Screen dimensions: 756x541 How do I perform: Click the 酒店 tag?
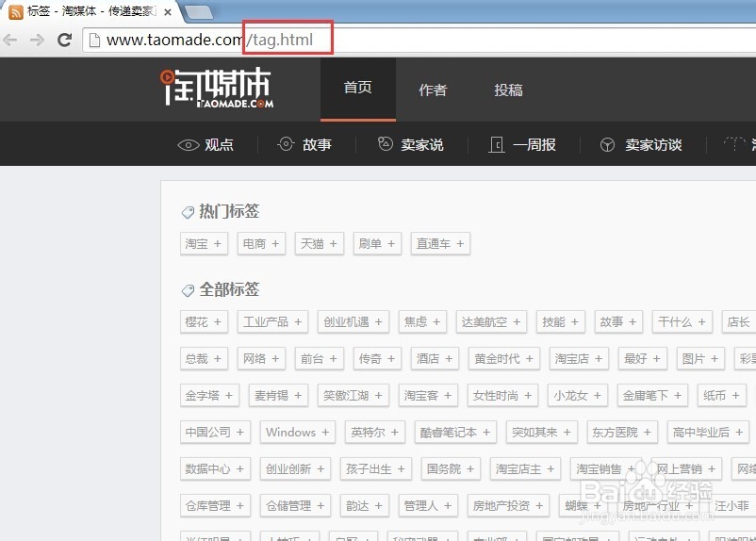[x=435, y=358]
